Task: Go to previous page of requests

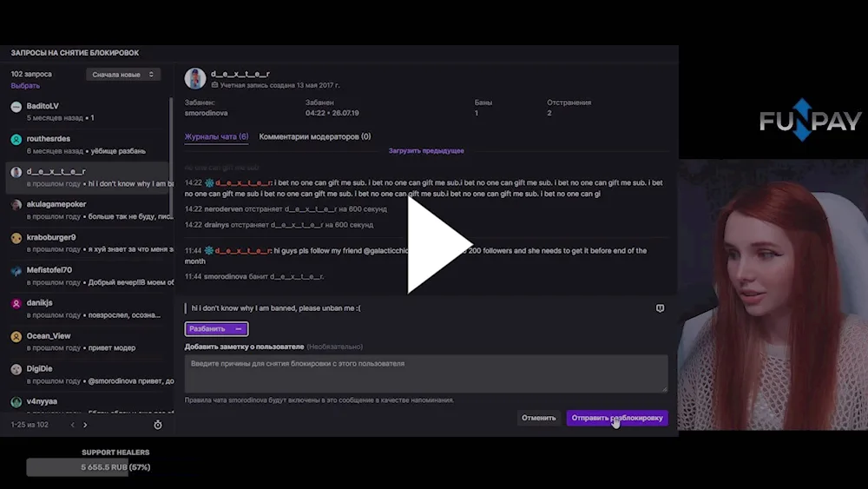Action: tap(73, 425)
